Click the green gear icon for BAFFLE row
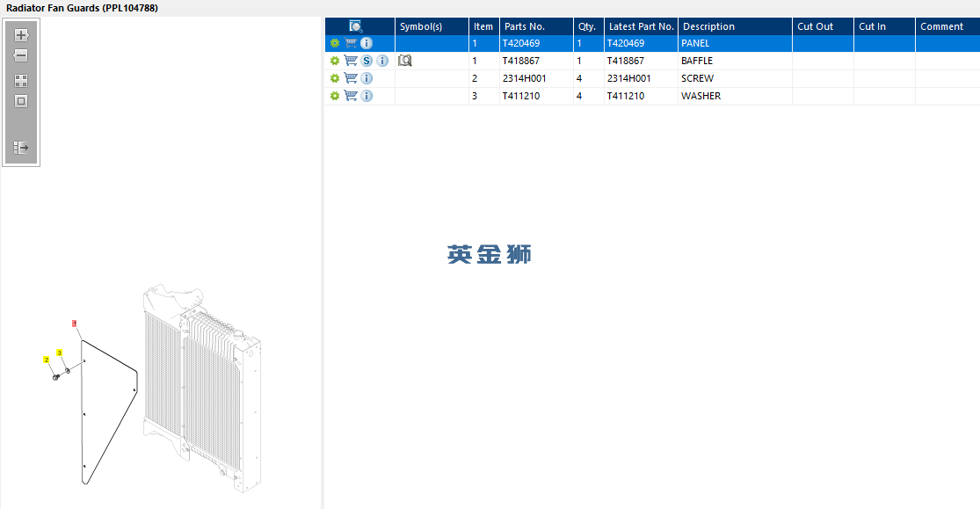The height and width of the screenshot is (509, 980). [335, 61]
